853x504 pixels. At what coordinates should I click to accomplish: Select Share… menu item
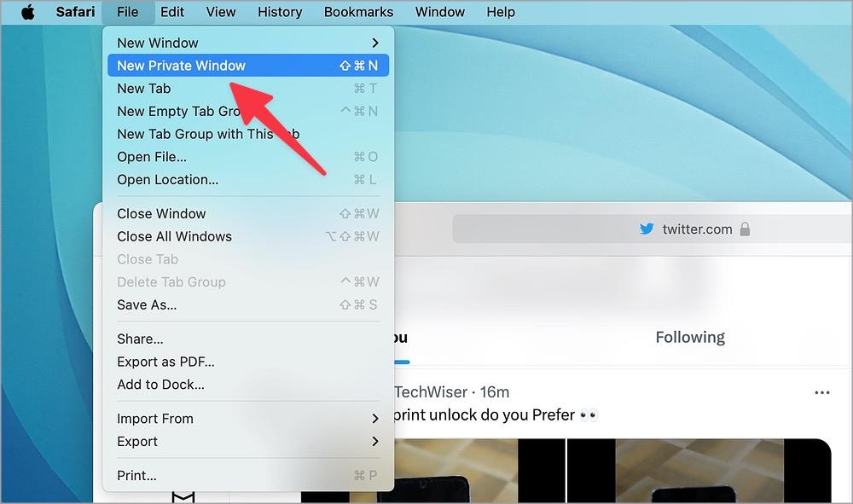click(248, 339)
